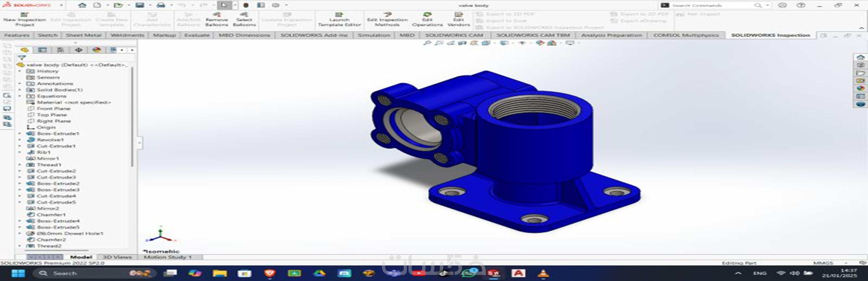The image size is (868, 281).
Task: Click the Rebuild traffic light icon
Action: pos(246,5)
